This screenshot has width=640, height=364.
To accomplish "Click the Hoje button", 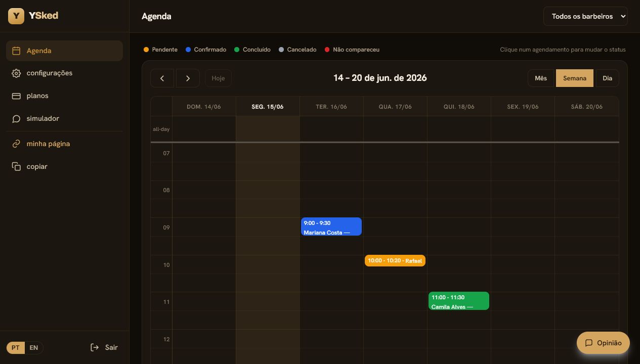I will [218, 78].
